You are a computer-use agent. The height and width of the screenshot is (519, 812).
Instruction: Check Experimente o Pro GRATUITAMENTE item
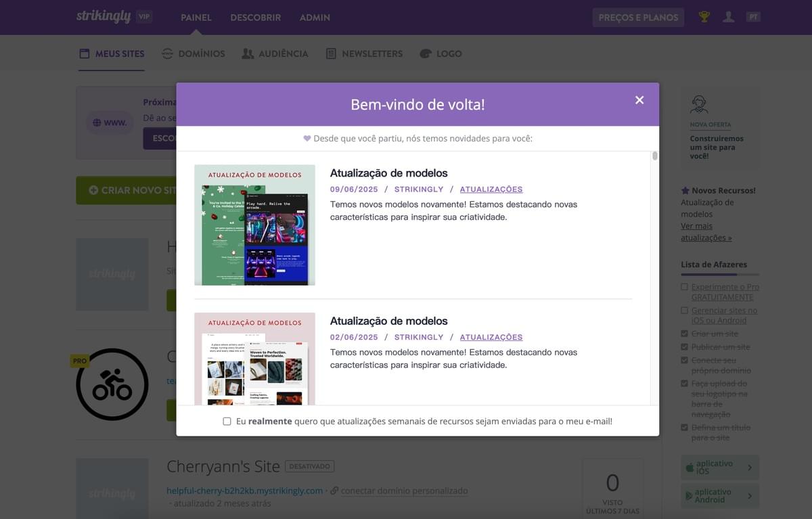[x=685, y=287]
